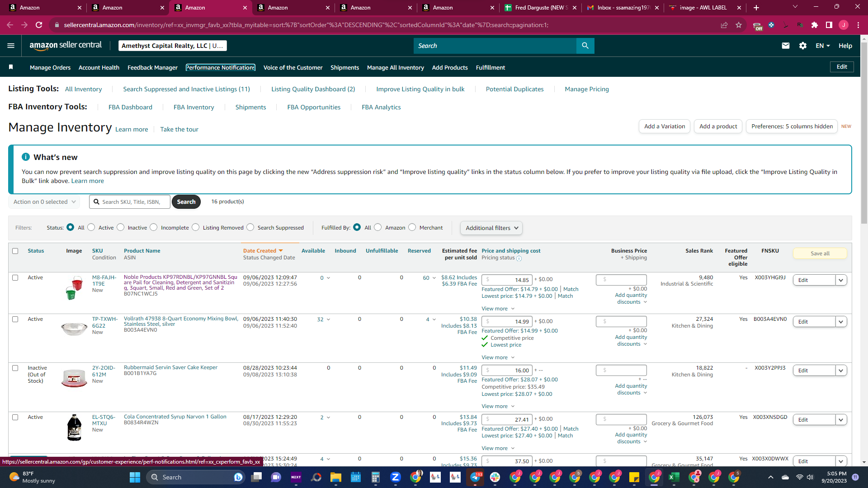Click the bookmark icon in navigation bar

pos(11,67)
